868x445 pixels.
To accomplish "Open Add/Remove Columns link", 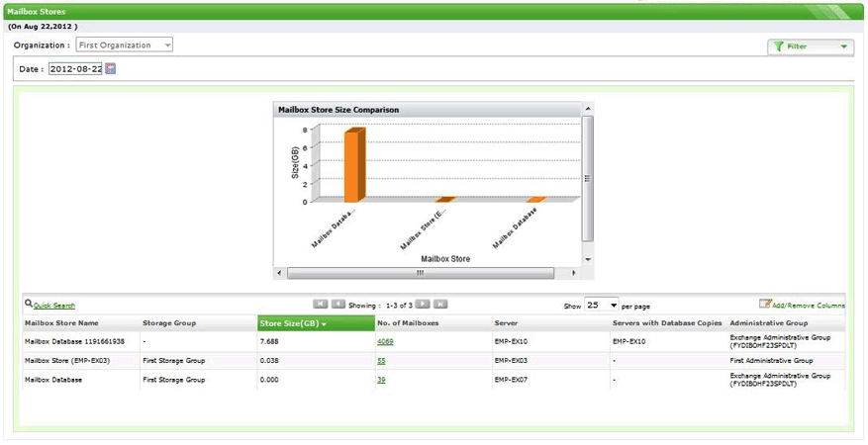I will pyautogui.click(x=809, y=306).
